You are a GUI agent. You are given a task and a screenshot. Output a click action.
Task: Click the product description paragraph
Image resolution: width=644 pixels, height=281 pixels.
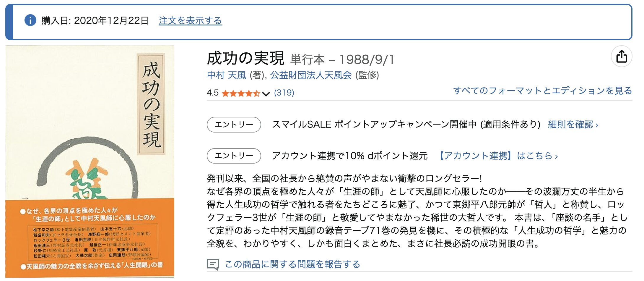click(417, 211)
